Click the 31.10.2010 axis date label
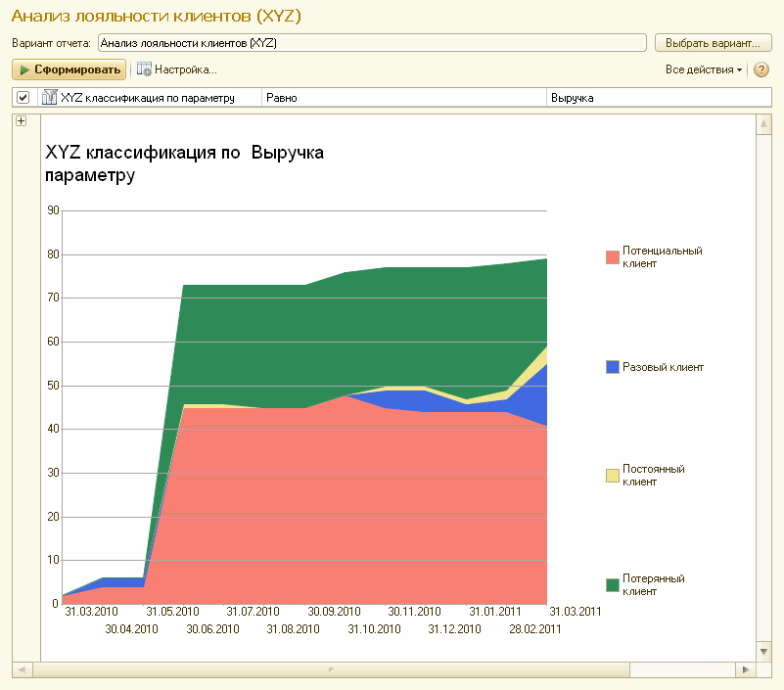Screen dimensions: 784x690 pyautogui.click(x=375, y=629)
